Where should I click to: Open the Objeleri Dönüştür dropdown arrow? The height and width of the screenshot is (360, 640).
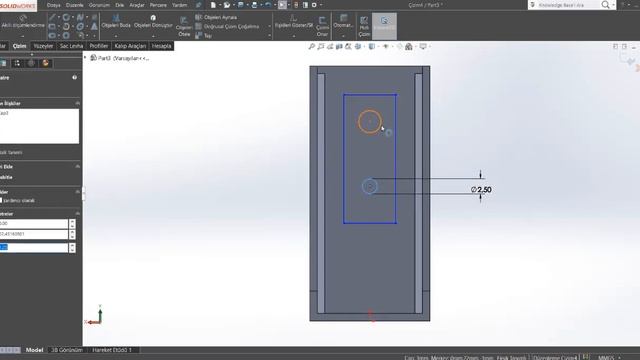tap(153, 36)
